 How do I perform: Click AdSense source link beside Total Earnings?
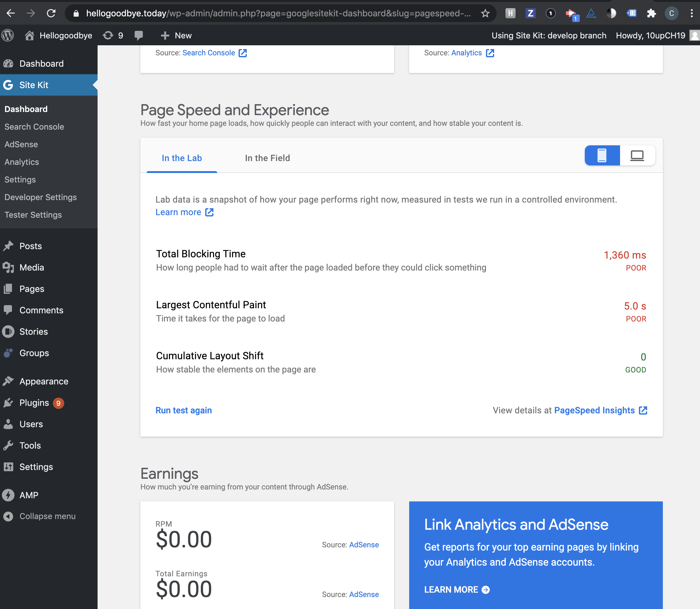point(364,595)
